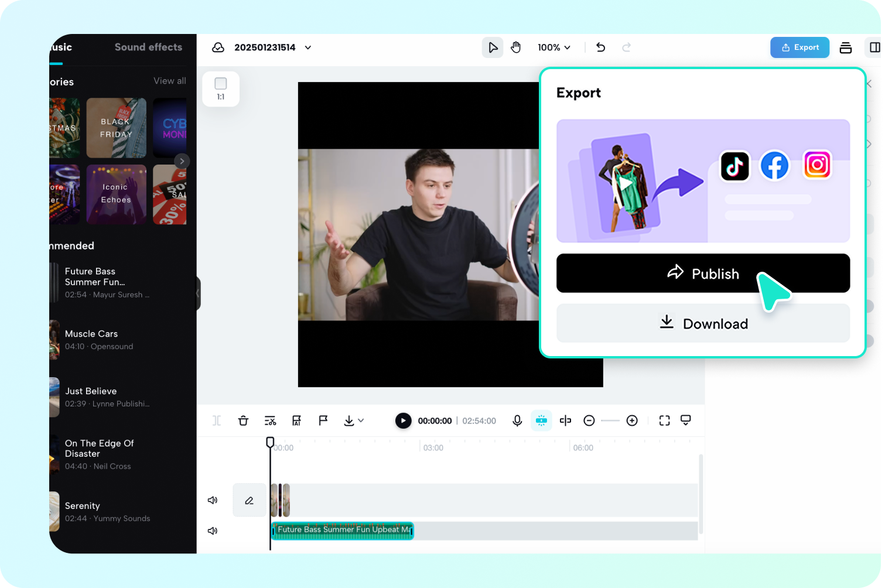Click the blue Export button
Image resolution: width=885 pixels, height=588 pixels.
pyautogui.click(x=799, y=47)
